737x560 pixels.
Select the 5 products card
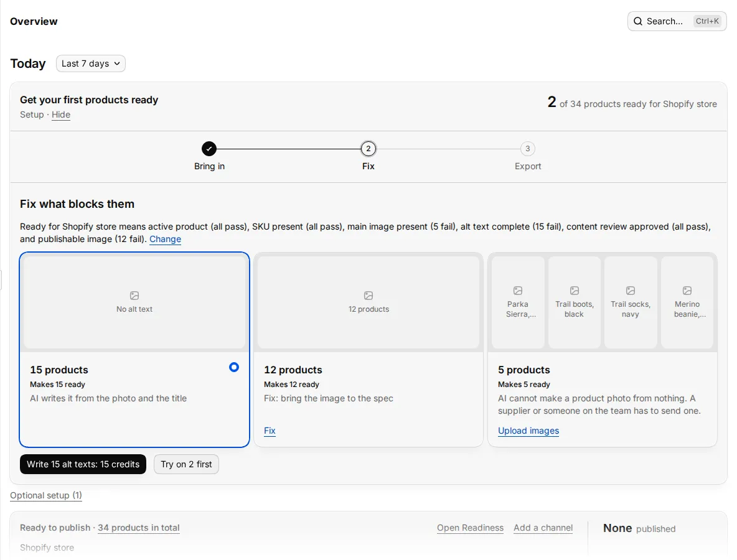(x=603, y=350)
